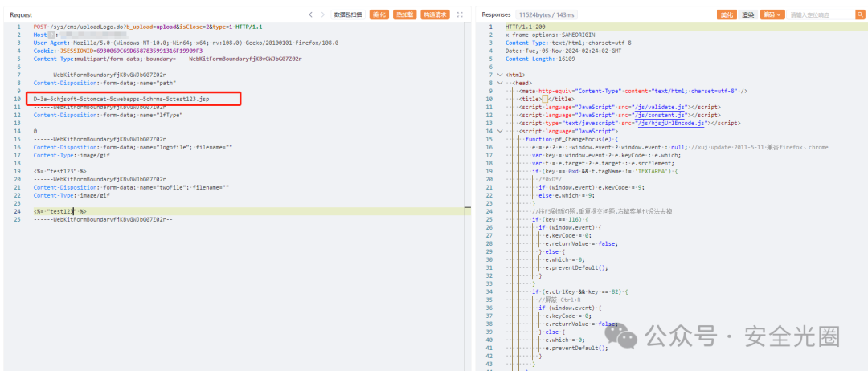This screenshot has height=371, width=868.
Task: Click the 构造请求 construct request button
Action: tap(435, 14)
